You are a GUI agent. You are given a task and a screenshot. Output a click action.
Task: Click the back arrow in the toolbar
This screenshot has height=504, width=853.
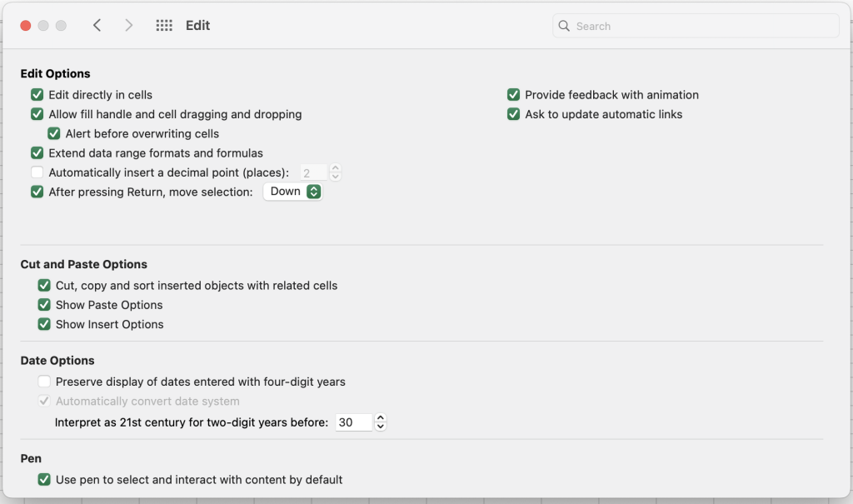[x=97, y=26]
